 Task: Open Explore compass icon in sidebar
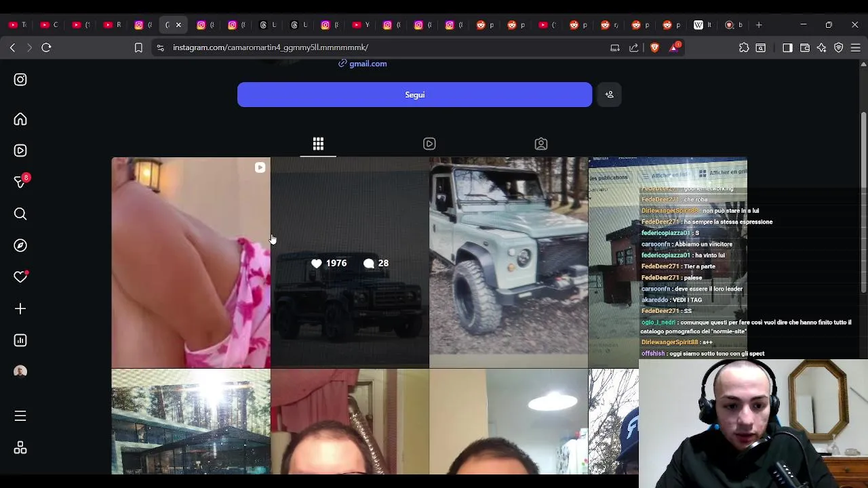[x=20, y=245]
